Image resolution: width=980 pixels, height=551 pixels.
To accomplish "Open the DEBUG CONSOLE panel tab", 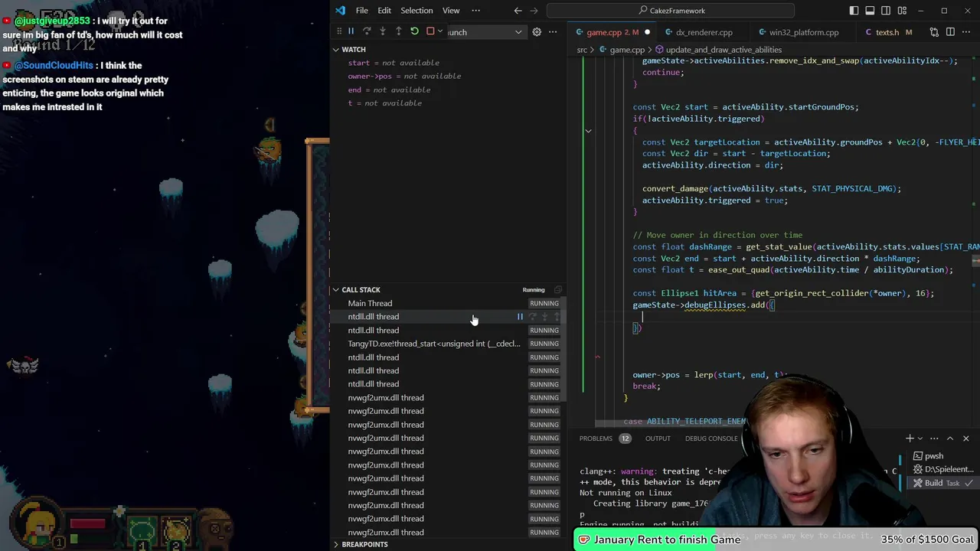I will pos(711,439).
